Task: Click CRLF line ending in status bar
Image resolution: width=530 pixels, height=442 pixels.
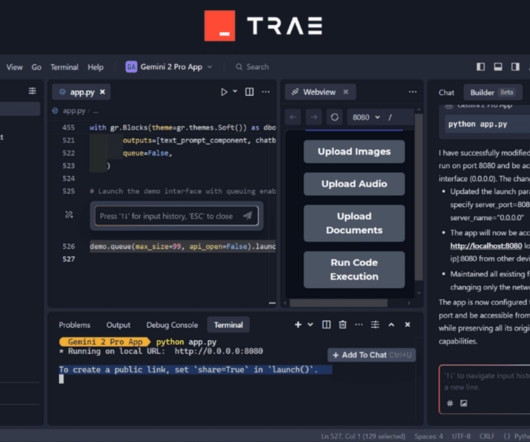Action: click(x=487, y=436)
